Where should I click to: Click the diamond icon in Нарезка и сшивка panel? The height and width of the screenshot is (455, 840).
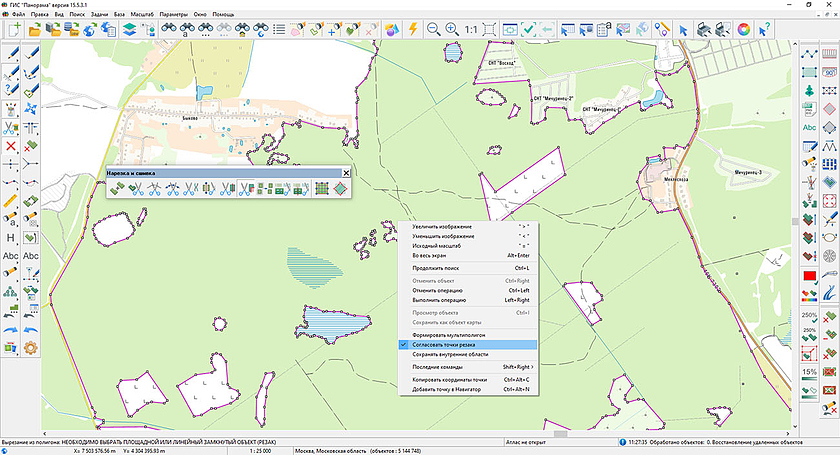[x=341, y=187]
